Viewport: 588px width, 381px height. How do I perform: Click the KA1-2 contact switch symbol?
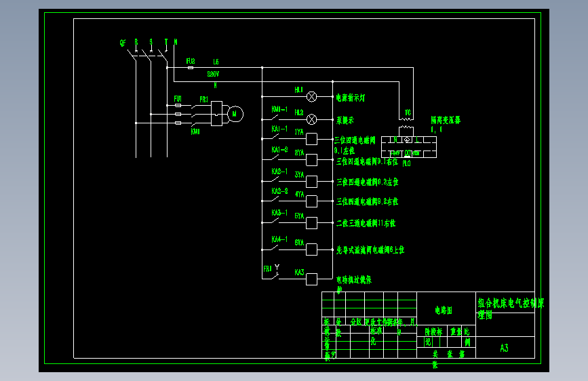point(274,159)
